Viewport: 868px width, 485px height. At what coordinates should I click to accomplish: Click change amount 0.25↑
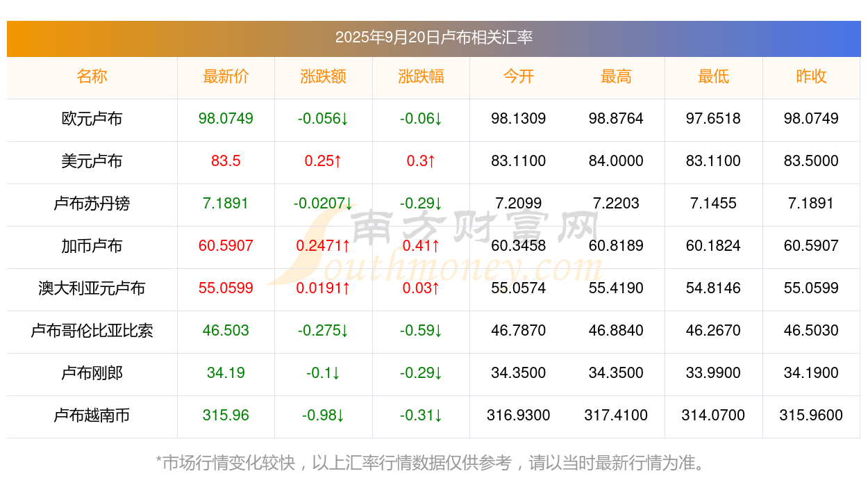[324, 161]
